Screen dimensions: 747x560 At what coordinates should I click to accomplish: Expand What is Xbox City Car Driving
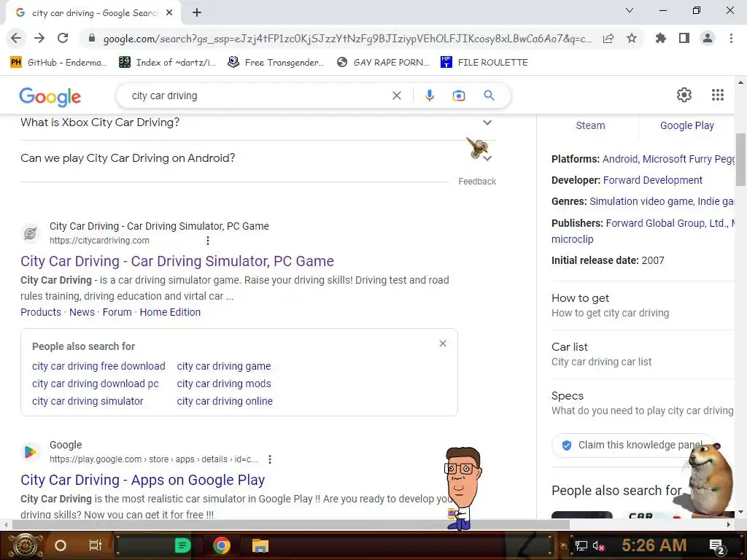[258, 122]
